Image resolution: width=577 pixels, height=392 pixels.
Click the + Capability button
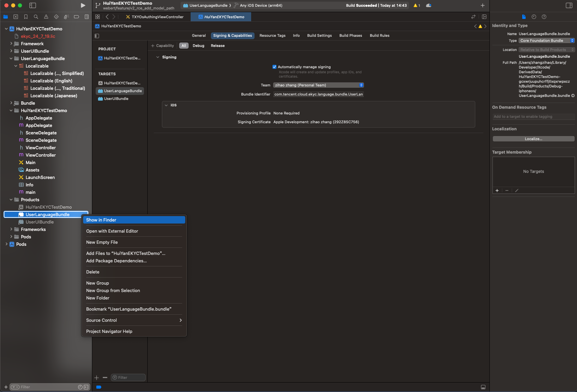[x=163, y=46]
